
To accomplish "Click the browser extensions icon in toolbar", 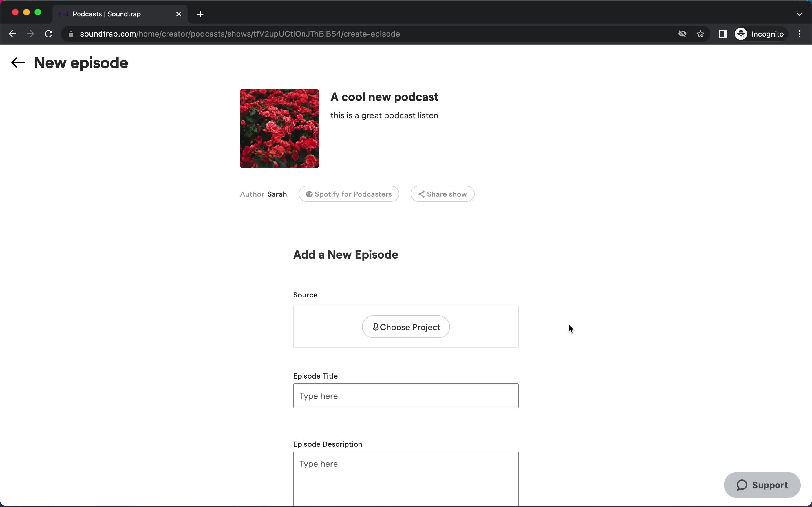I will pyautogui.click(x=723, y=34).
